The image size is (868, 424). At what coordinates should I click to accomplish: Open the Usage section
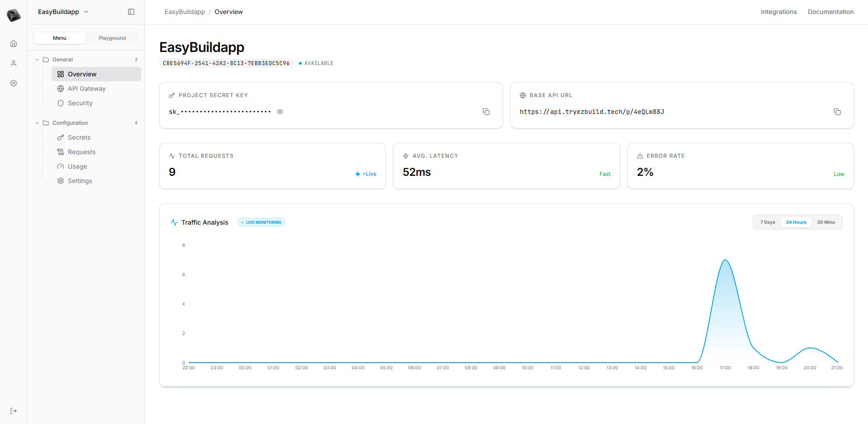point(77,166)
